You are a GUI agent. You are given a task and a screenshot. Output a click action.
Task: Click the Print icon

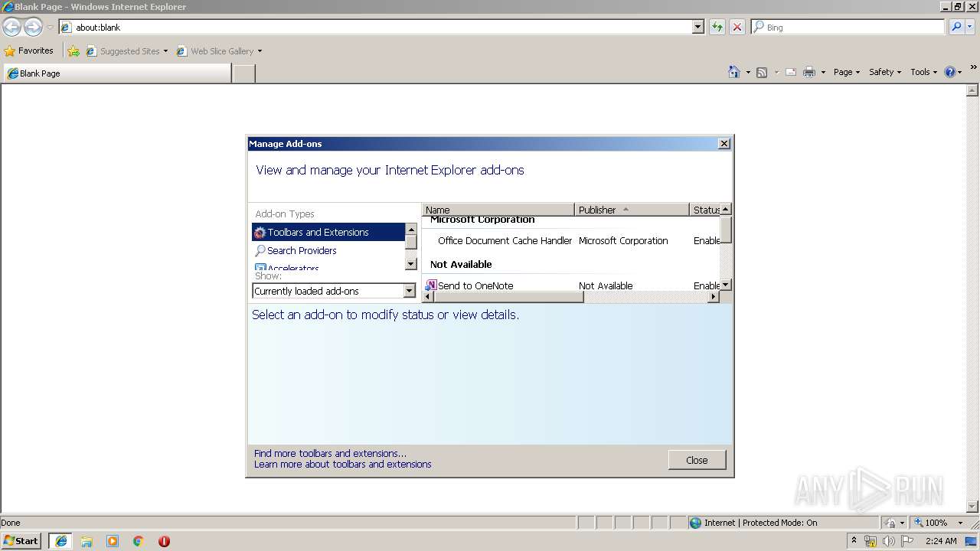(809, 72)
